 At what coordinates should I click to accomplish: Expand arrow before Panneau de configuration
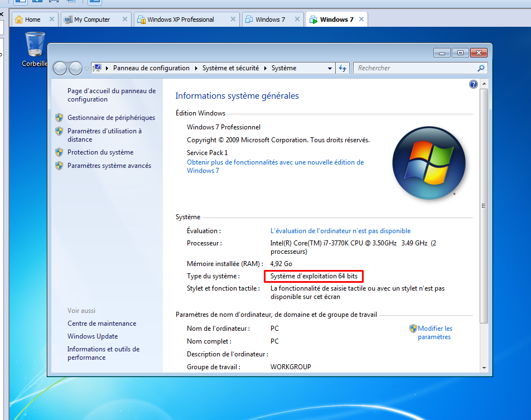107,68
